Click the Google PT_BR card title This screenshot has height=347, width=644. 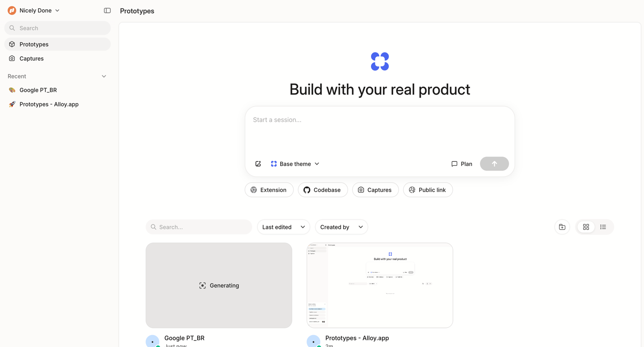click(x=184, y=338)
